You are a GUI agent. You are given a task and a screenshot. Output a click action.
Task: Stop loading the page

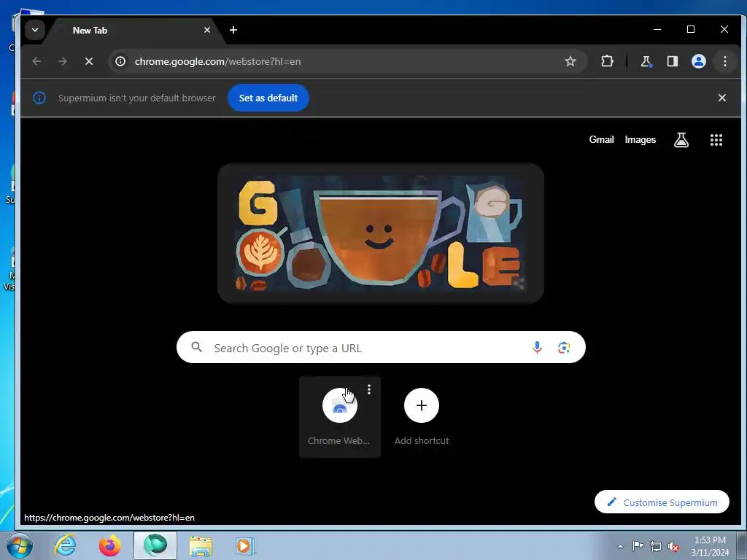coord(88,61)
